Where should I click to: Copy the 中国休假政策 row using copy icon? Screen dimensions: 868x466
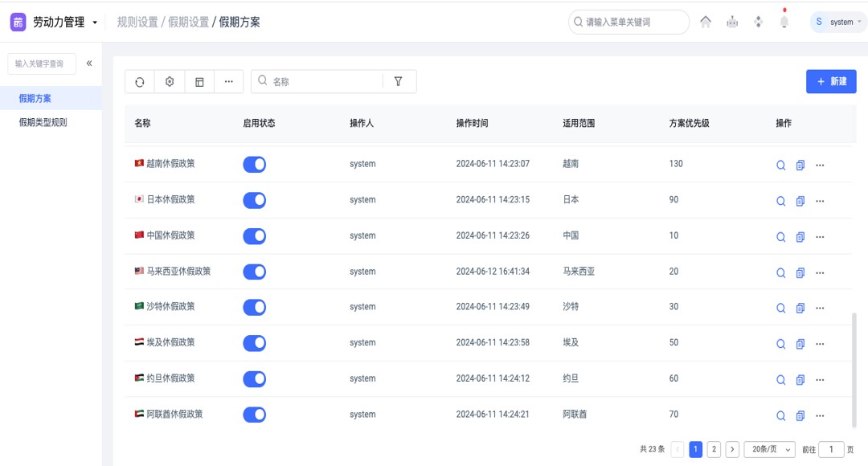click(x=800, y=237)
